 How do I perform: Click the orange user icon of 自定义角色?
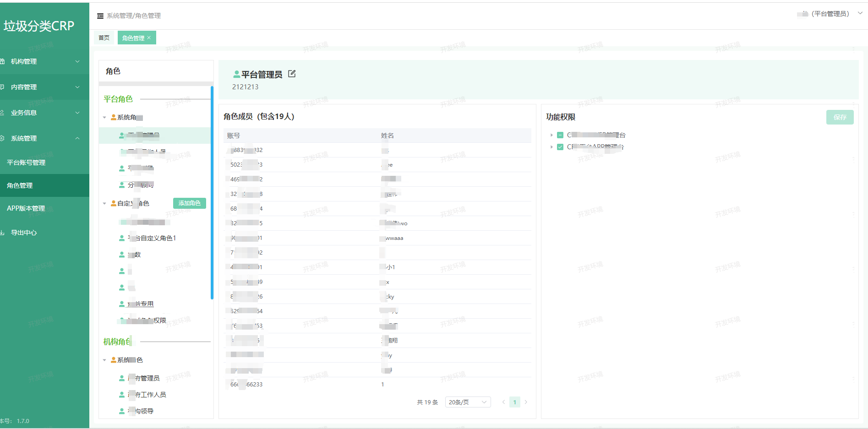pyautogui.click(x=114, y=203)
